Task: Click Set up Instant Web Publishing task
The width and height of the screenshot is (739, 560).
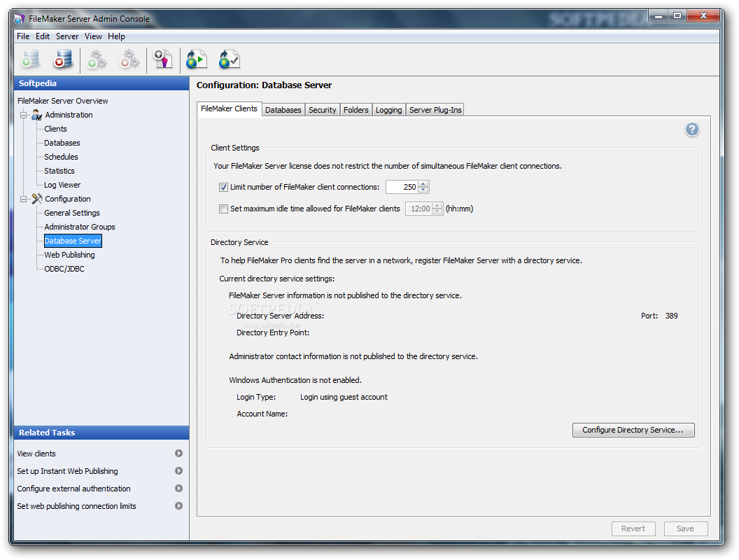Action: click(x=67, y=471)
